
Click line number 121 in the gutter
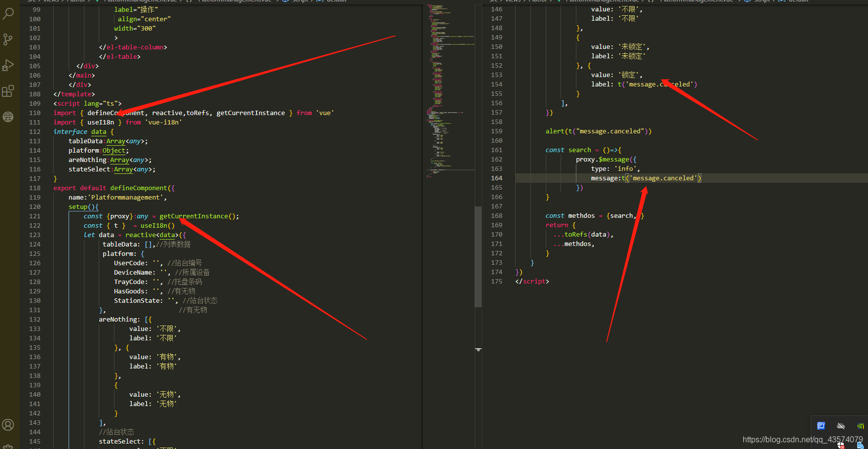pyautogui.click(x=35, y=216)
